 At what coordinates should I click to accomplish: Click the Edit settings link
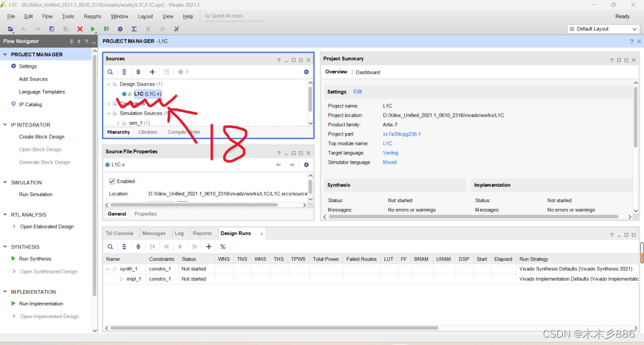358,92
